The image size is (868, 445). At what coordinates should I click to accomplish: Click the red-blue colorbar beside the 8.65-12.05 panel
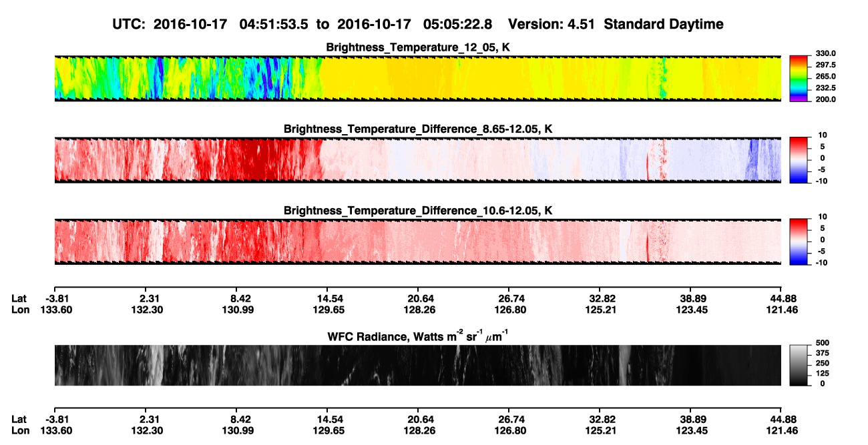coord(799,160)
